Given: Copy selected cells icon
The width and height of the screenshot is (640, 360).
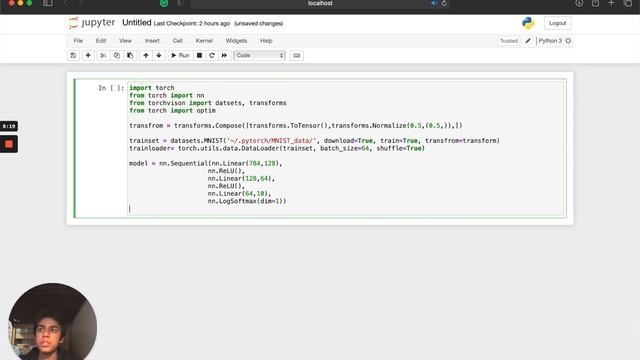Looking at the screenshot, I should coord(117,56).
